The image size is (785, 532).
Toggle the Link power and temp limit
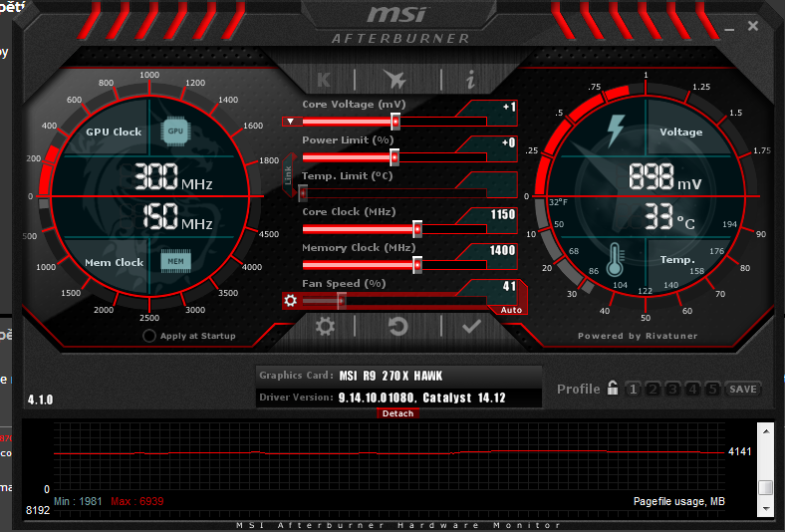[288, 175]
